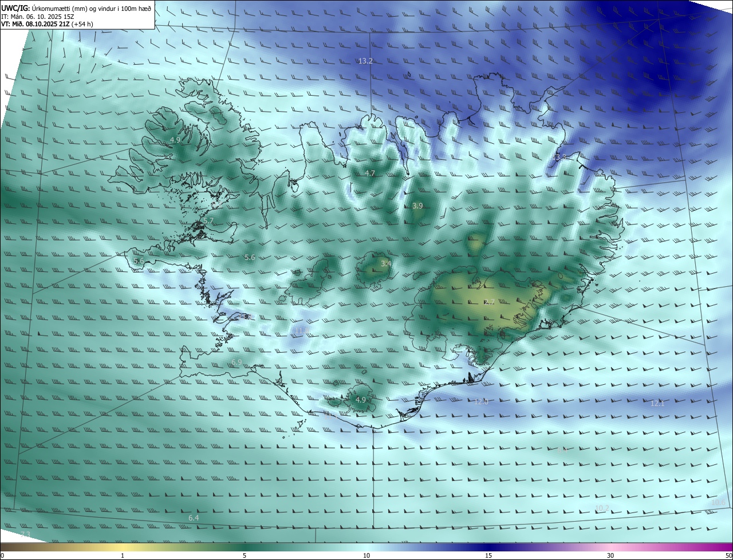Viewport: 733px width, 560px height.
Task: Click the 12.1 value label offshore
Action: coord(657,403)
